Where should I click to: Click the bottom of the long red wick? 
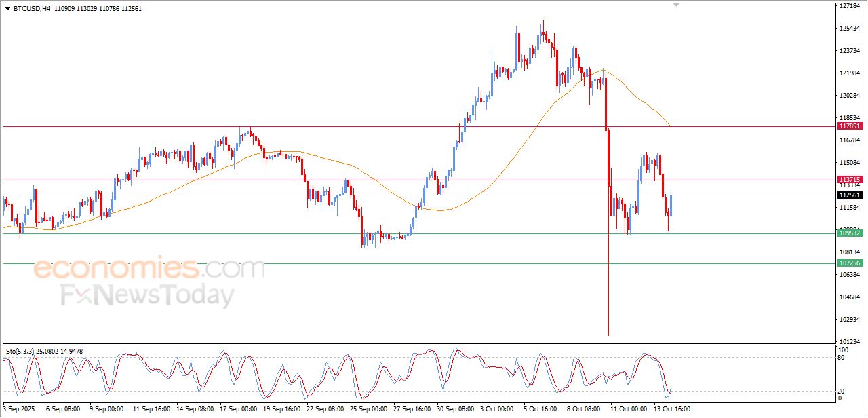coord(608,335)
